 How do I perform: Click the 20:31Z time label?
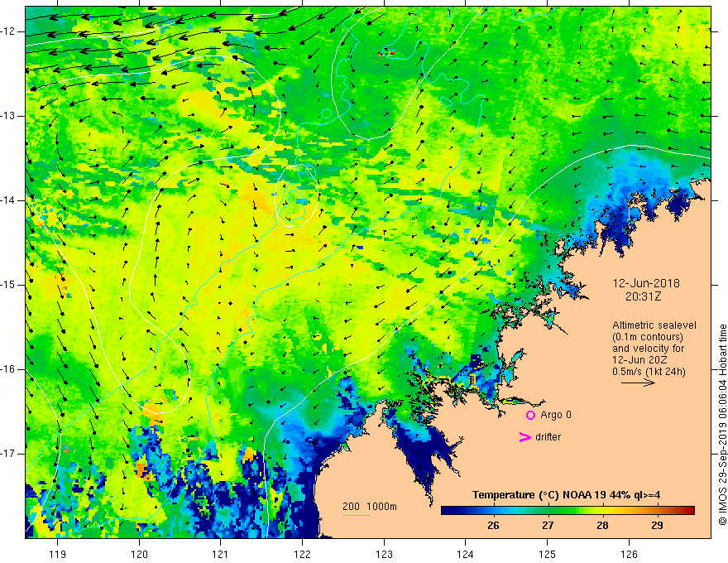click(643, 296)
